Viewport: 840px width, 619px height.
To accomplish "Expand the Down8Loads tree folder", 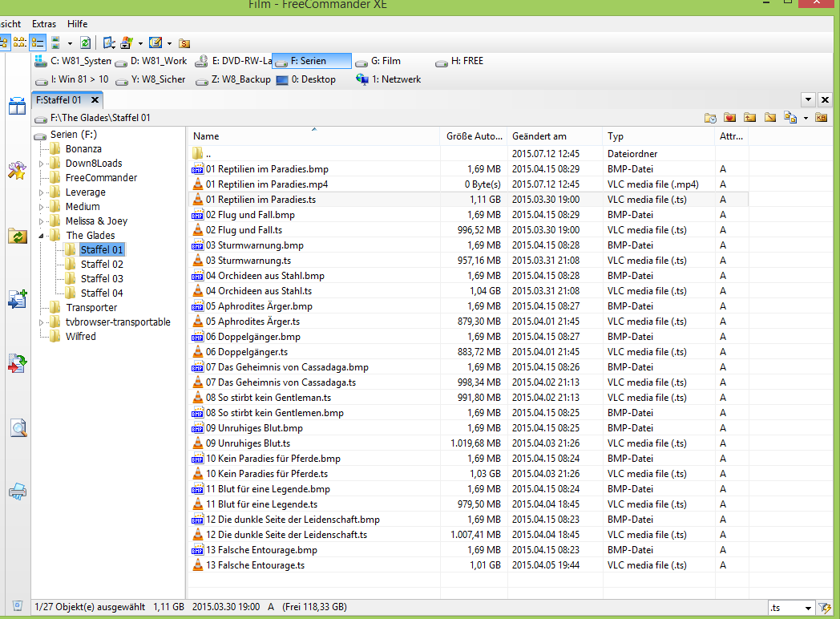I will tap(41, 164).
